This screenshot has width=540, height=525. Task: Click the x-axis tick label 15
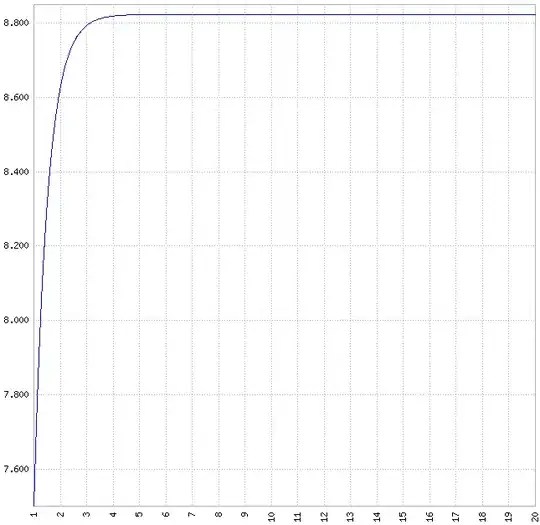pyautogui.click(x=403, y=516)
